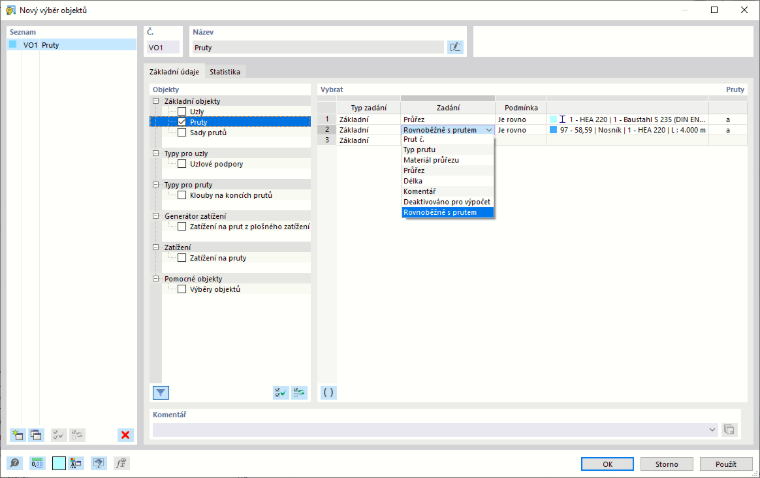Screen dimensions: 760x478
Task: Collapse the Pomocné objekty group
Action: [156, 279]
